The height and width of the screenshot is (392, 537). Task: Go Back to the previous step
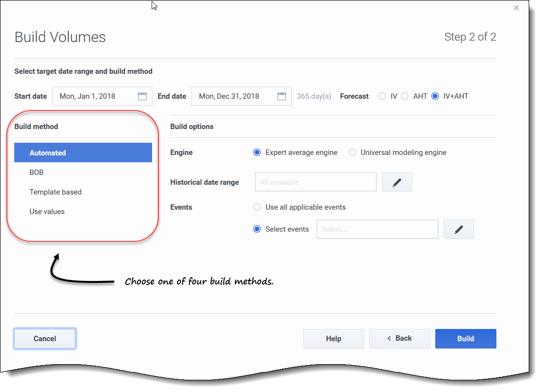[400, 338]
